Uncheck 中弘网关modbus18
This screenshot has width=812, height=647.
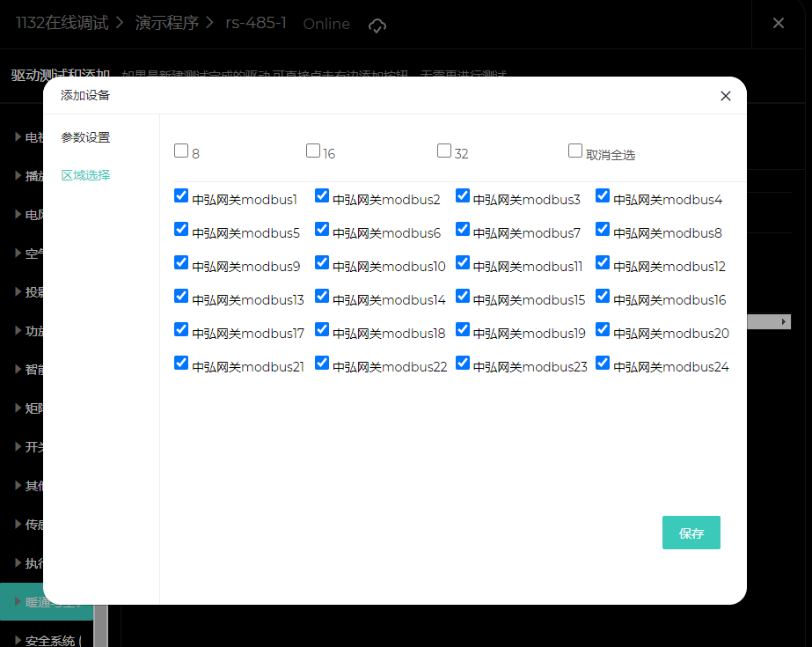pyautogui.click(x=322, y=329)
